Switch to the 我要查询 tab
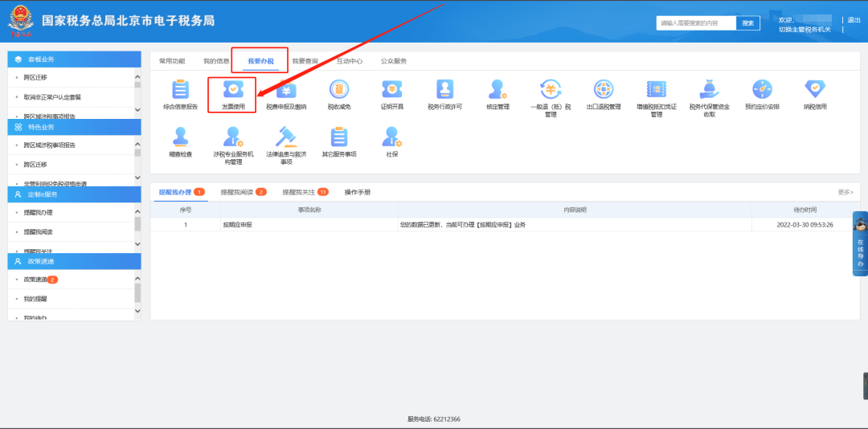The height and width of the screenshot is (429, 868). click(x=305, y=61)
